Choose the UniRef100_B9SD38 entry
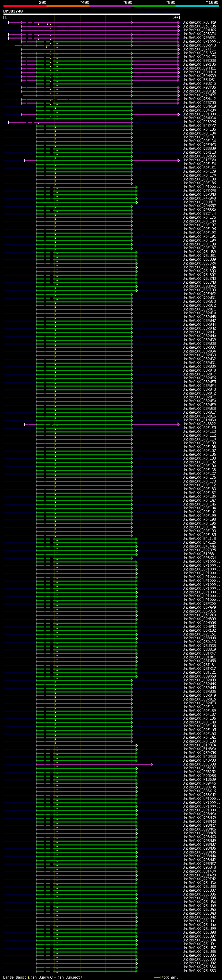Image resolution: width=222 pixels, height=980 pixels. 199,61
